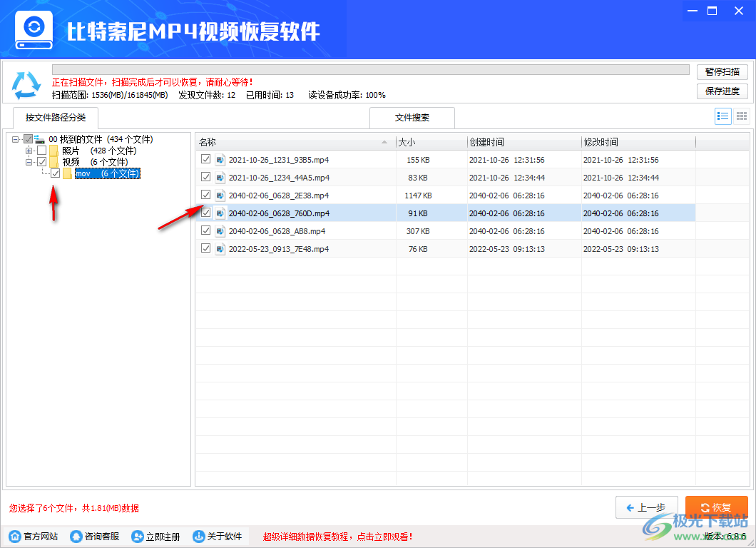This screenshot has height=548, width=756.
Task: Check the 照片 folder checkbox
Action: coord(42,151)
